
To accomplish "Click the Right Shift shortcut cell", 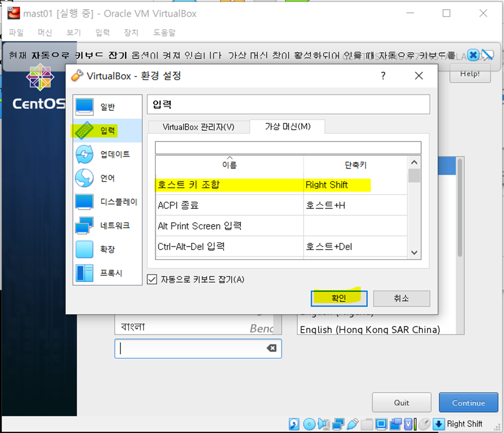I will pos(355,185).
